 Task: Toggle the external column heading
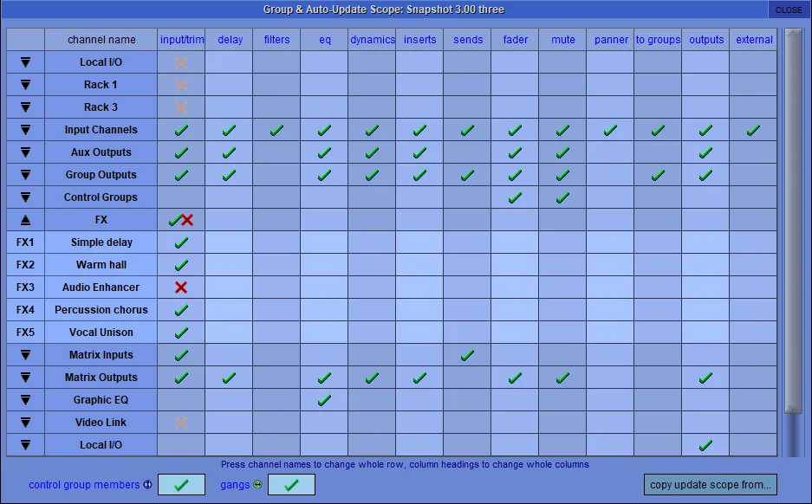coord(753,39)
